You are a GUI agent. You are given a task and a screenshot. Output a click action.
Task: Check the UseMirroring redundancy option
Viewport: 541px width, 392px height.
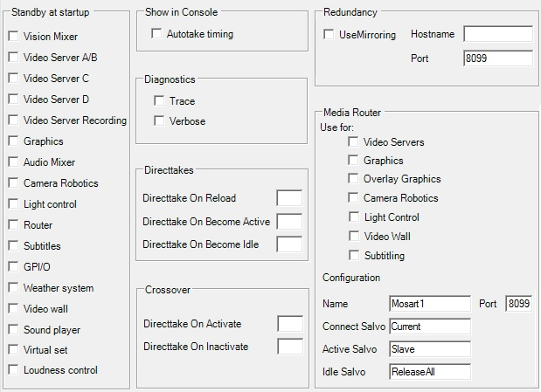329,35
